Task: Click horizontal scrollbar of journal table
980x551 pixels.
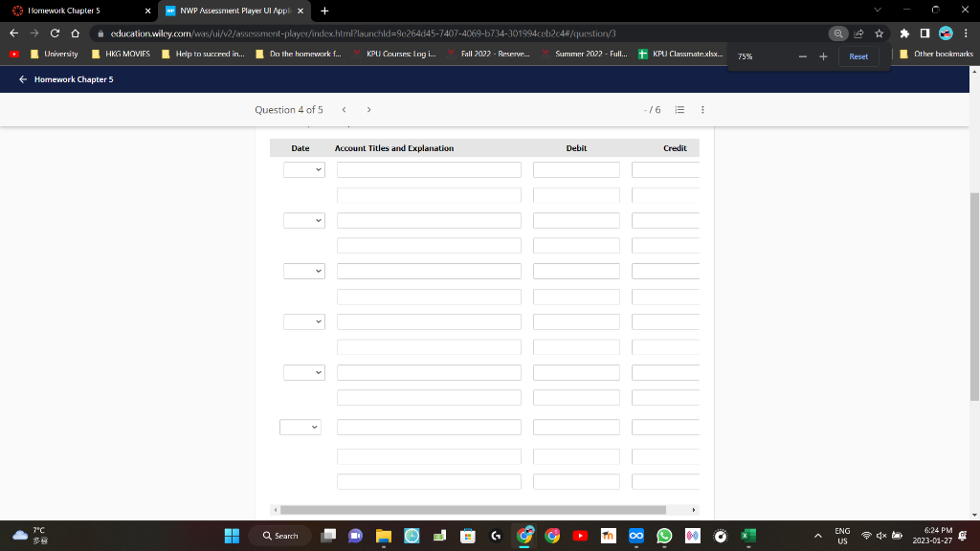Action: pos(473,510)
